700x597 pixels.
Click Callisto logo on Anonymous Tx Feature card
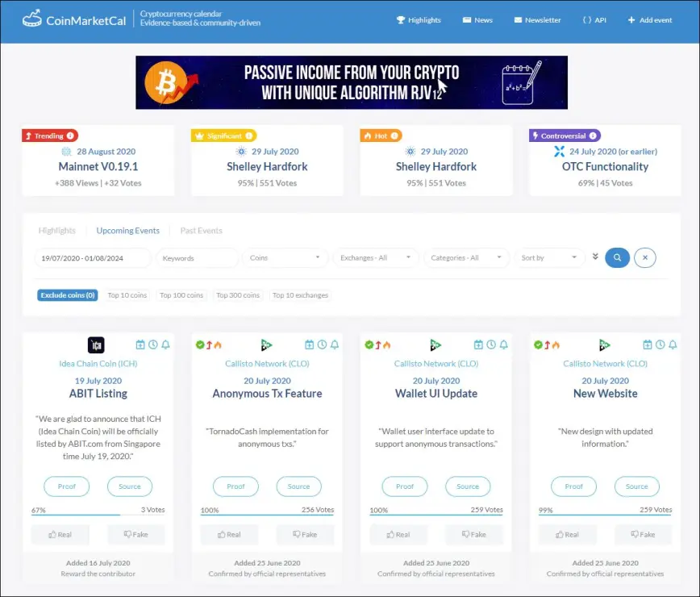(266, 345)
